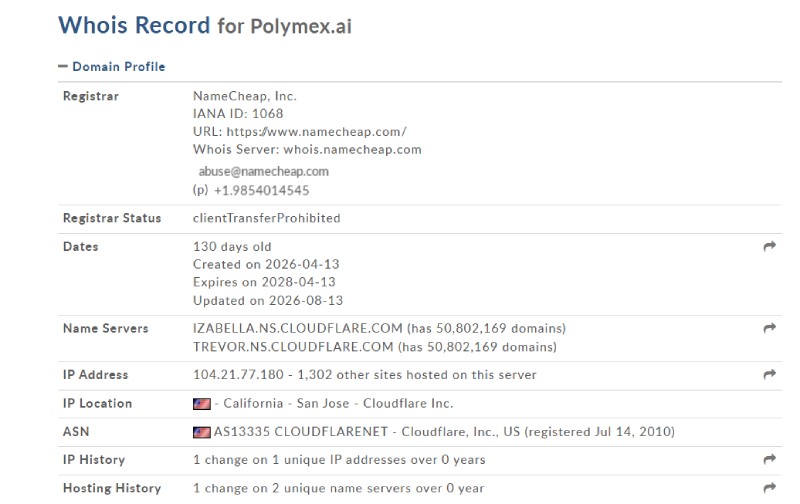This screenshot has width=800, height=504.
Task: Collapse the Domain Profile section
Action: [112, 67]
